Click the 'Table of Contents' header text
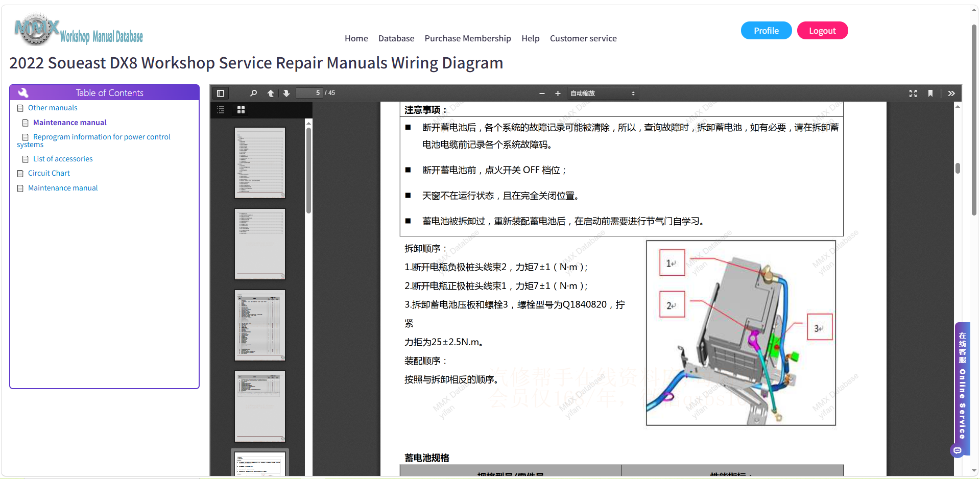The width and height of the screenshot is (980, 479). pyautogui.click(x=110, y=93)
